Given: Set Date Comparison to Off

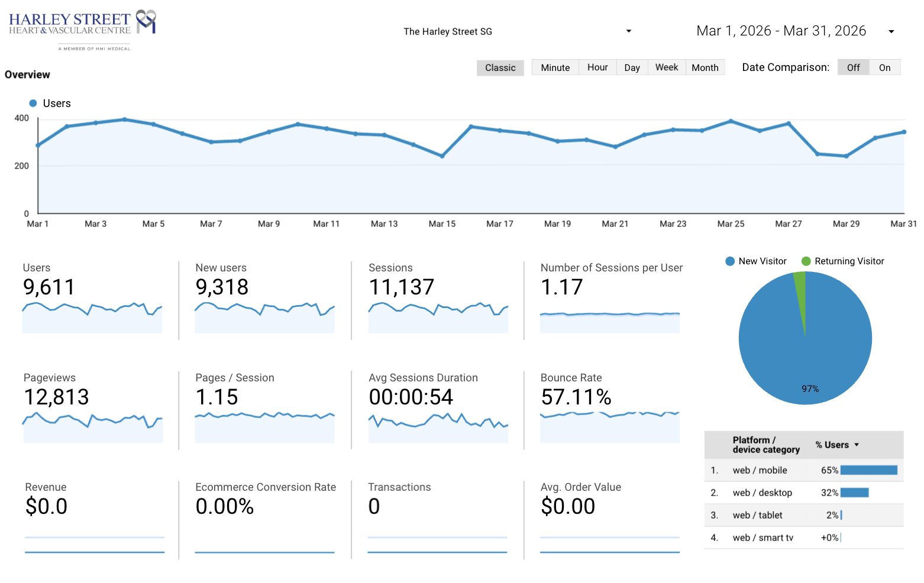Looking at the screenshot, I should [x=853, y=67].
